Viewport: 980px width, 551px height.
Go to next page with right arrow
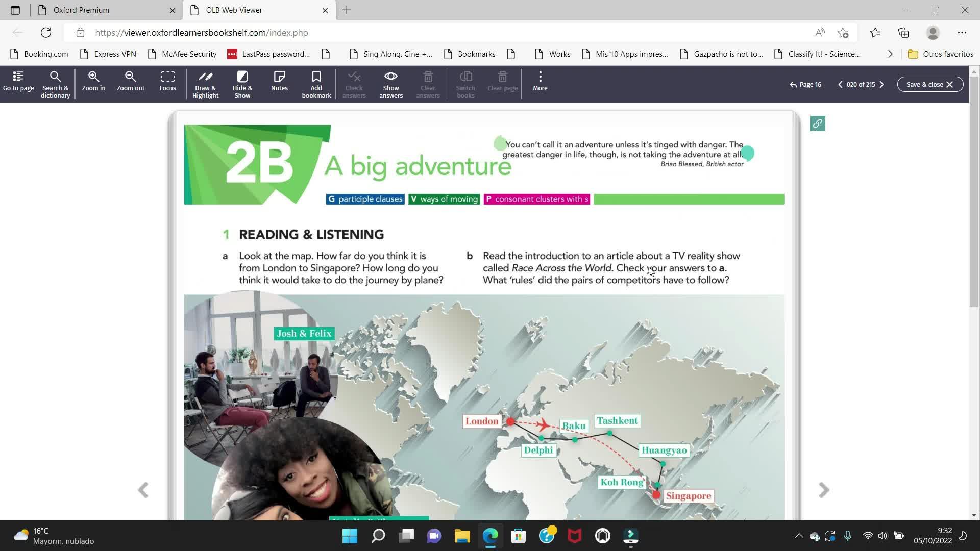click(823, 490)
